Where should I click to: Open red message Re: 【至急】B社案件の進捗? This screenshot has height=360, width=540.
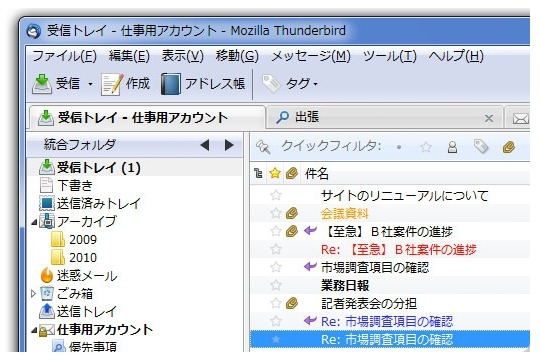[x=399, y=249]
